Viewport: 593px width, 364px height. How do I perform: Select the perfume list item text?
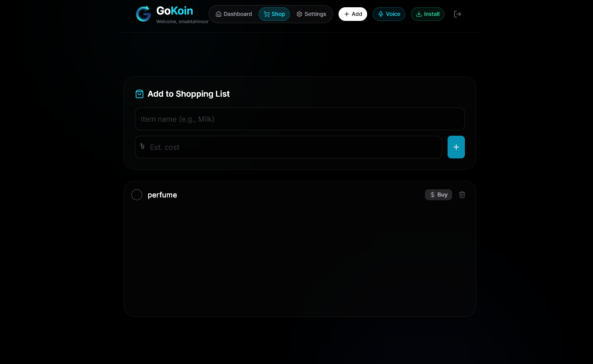click(x=162, y=195)
